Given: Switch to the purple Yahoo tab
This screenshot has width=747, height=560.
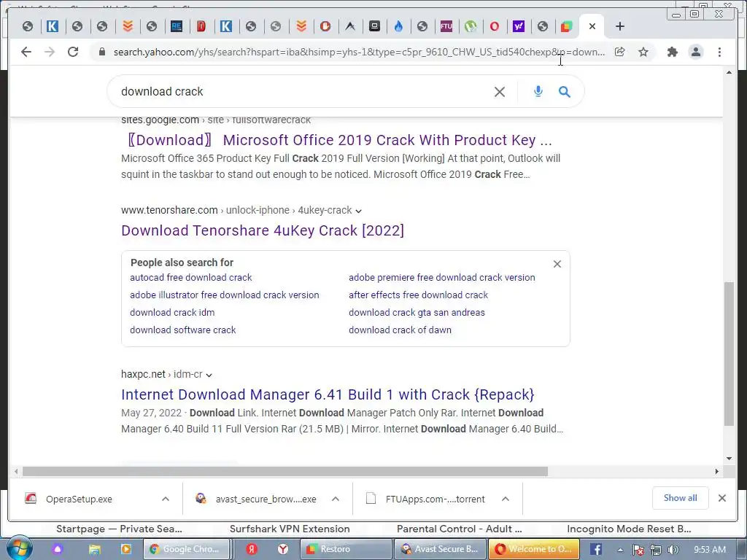Looking at the screenshot, I should coord(519,26).
